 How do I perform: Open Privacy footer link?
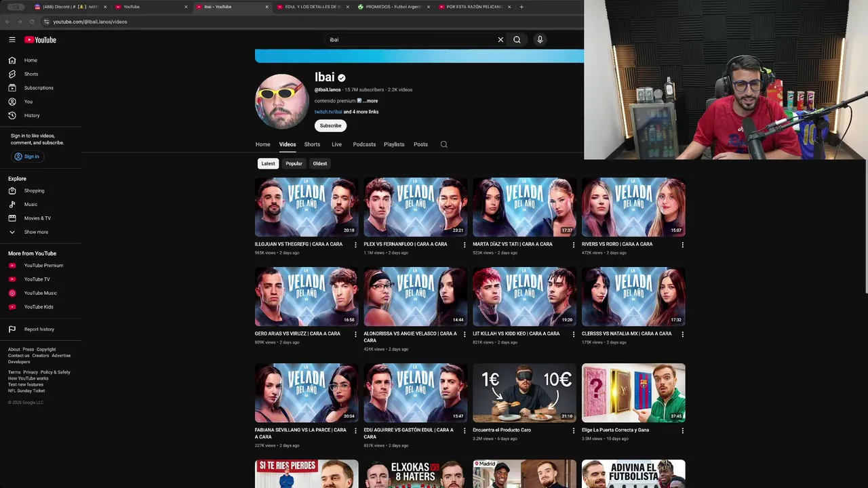31,372
